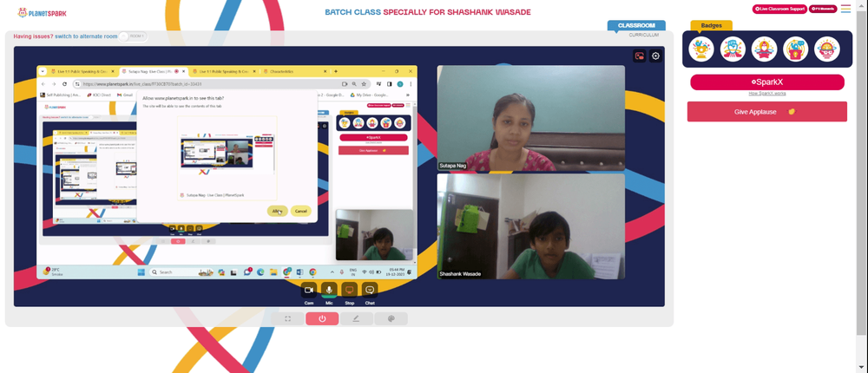This screenshot has height=373, width=868.
Task: Select the trophy badge icon
Action: pos(701,49)
